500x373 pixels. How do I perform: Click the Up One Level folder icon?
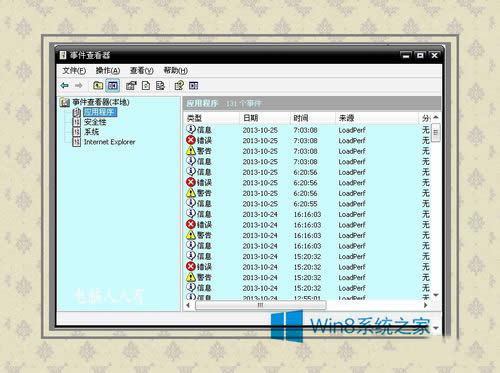(98, 85)
